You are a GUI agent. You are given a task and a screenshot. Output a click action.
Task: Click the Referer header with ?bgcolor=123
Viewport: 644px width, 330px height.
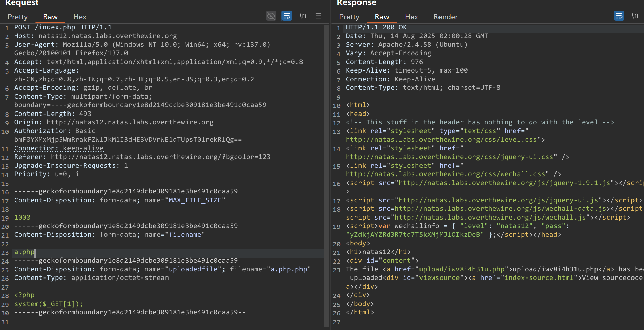pyautogui.click(x=142, y=157)
